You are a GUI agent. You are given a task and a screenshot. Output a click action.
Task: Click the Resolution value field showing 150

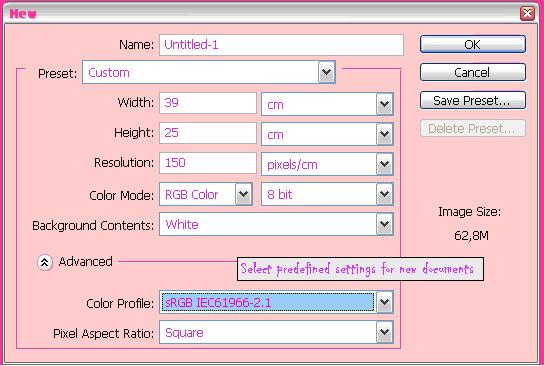(208, 163)
